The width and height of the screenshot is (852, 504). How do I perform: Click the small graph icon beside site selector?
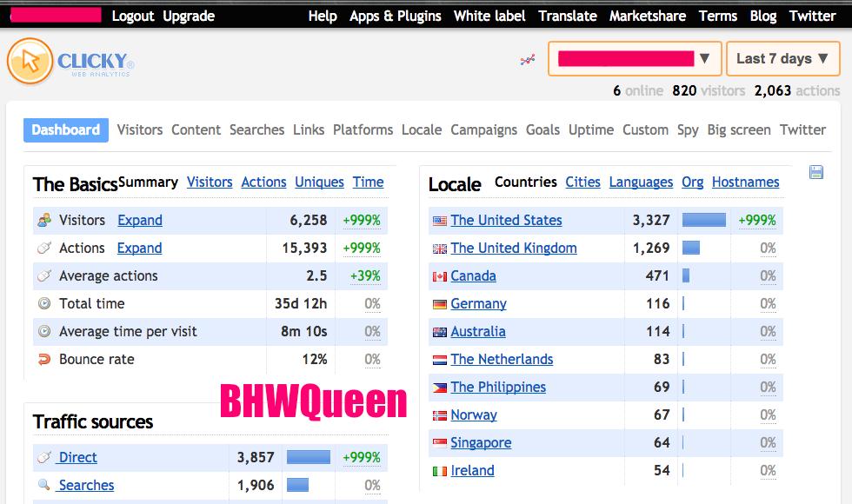(x=527, y=60)
